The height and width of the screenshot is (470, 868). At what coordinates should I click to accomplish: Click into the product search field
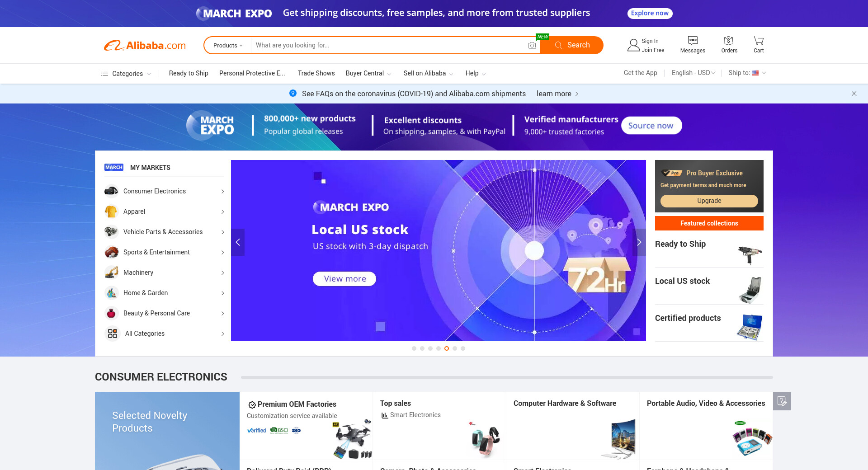(389, 45)
